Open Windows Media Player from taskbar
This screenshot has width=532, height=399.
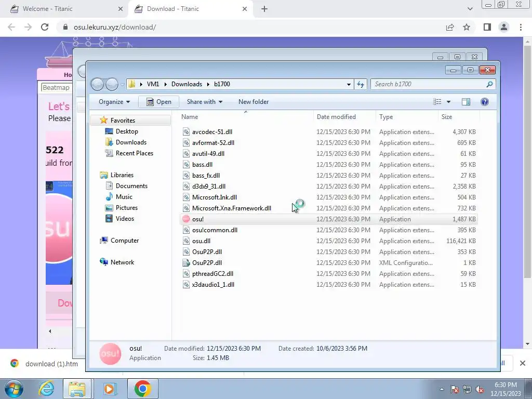(109, 389)
